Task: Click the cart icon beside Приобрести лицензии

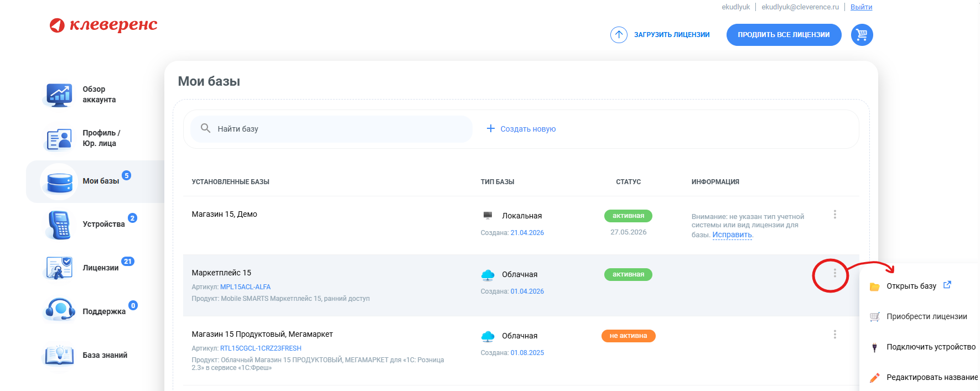Action: coord(874,317)
